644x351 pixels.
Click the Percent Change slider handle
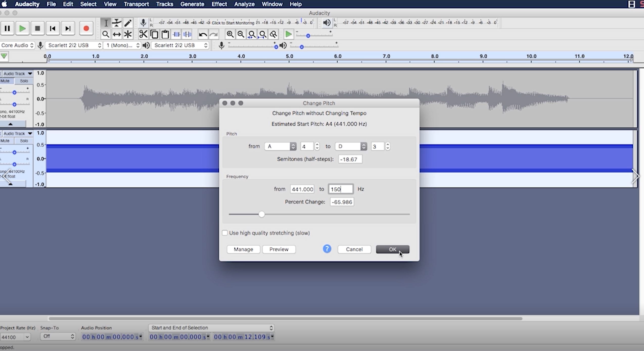(x=262, y=214)
